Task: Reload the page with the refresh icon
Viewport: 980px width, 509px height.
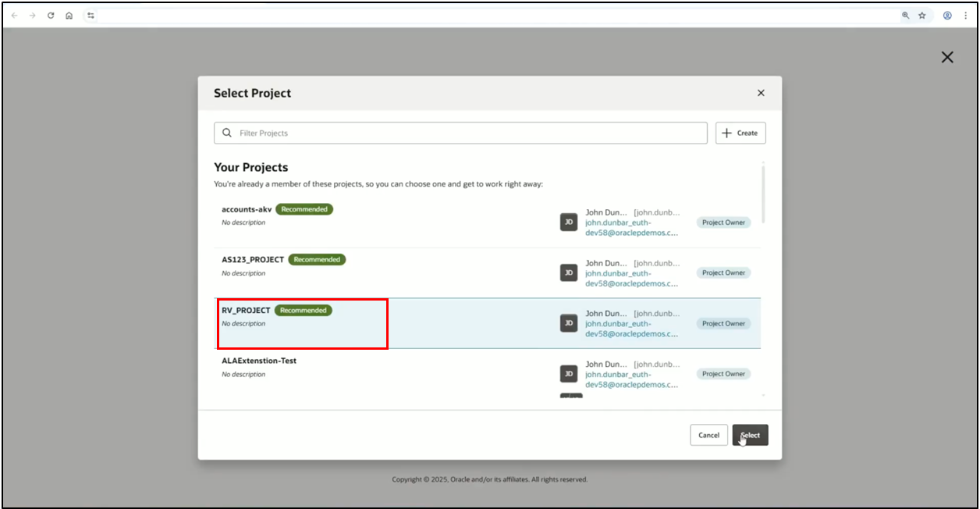Action: [50, 15]
